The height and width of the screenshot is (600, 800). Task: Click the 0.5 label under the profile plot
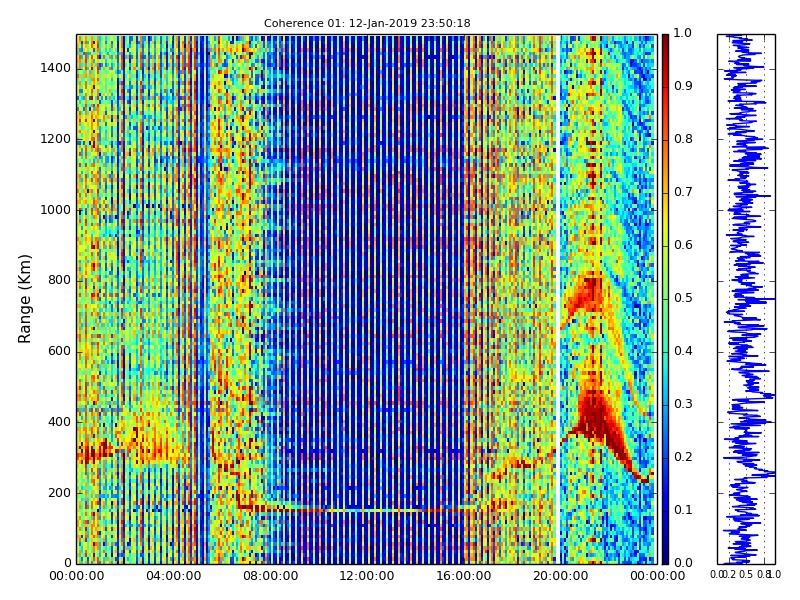pyautogui.click(x=746, y=574)
